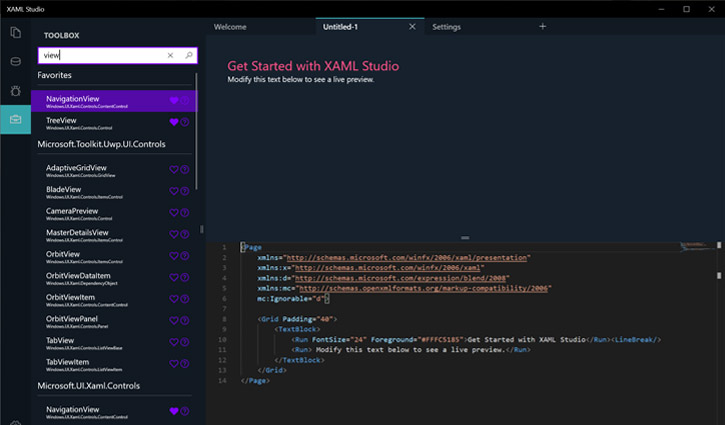Select the Toolbox briefcase icon
The height and width of the screenshot is (425, 725).
[16, 119]
